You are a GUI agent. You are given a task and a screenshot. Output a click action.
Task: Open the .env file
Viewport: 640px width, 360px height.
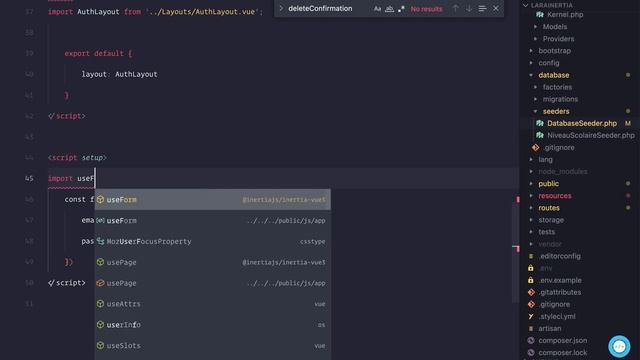545,268
